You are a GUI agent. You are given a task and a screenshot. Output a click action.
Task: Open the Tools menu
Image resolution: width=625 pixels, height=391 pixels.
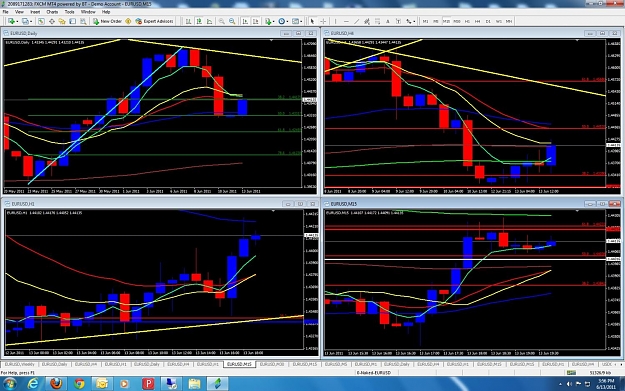[x=69, y=12]
